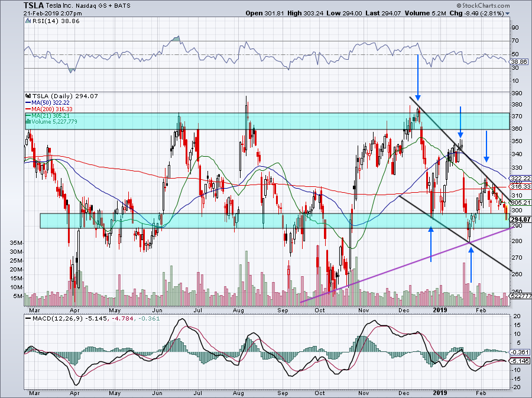Click the green -0.361 histogram legend value
Viewport: 532px width, 398px height.
[148, 319]
